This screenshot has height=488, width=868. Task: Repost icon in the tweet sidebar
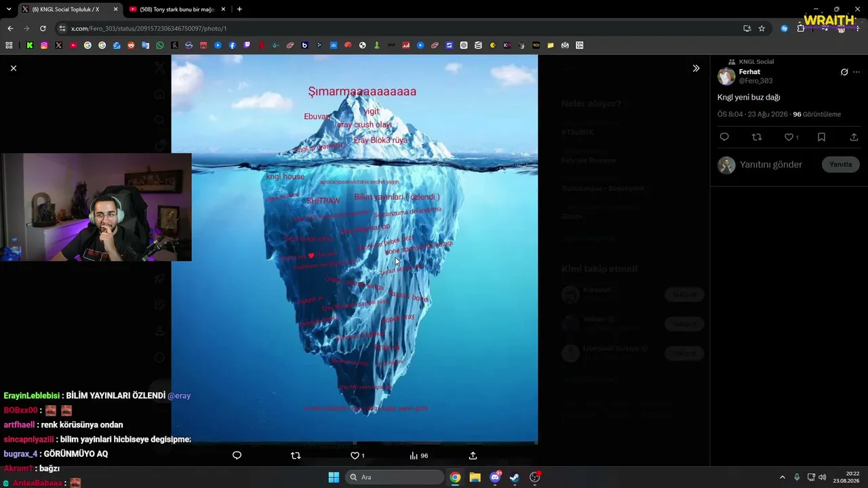click(x=757, y=137)
